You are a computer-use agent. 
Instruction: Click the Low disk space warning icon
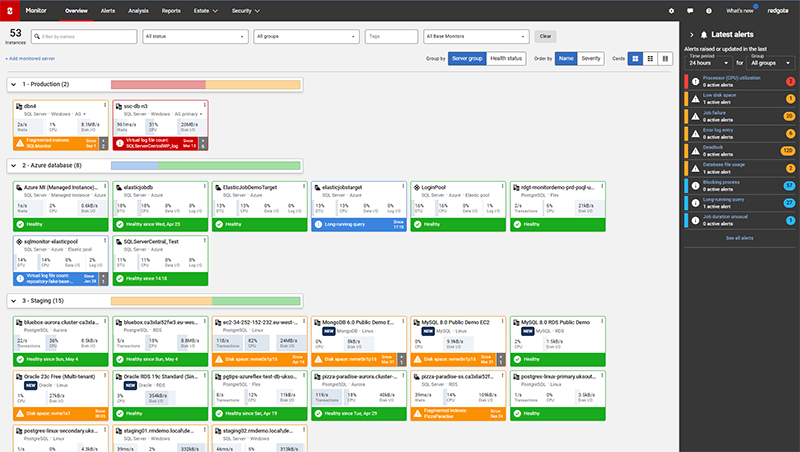[695, 98]
